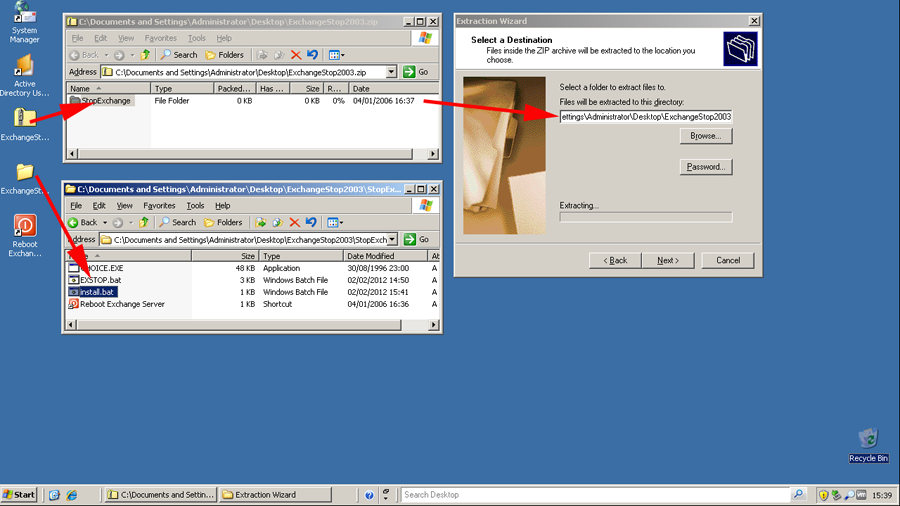The image size is (900, 506).
Task: Open Tools menu in StopExchange window
Action: [195, 205]
